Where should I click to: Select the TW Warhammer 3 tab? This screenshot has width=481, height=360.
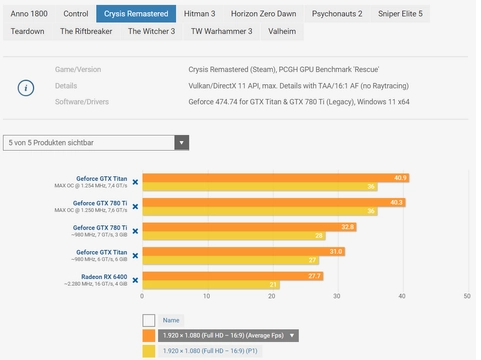pyautogui.click(x=221, y=31)
